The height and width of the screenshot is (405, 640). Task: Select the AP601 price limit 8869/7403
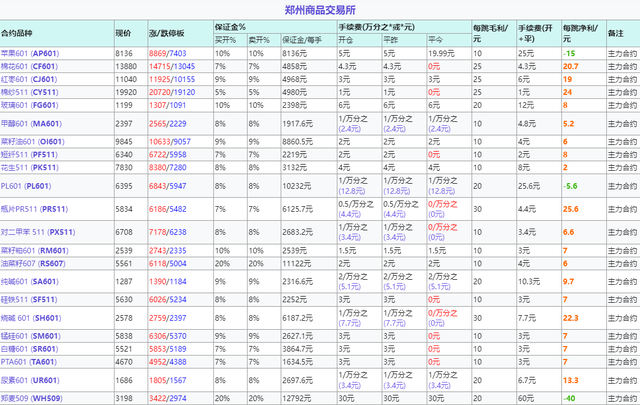click(x=167, y=53)
